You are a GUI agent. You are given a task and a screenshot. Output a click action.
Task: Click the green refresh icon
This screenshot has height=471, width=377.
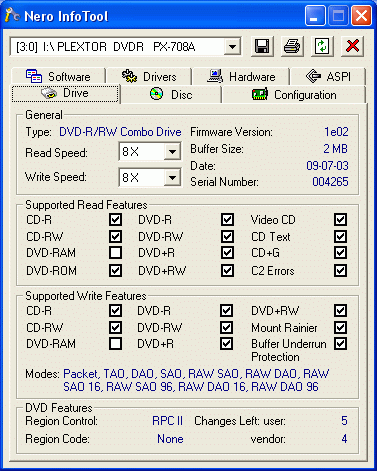(x=322, y=46)
